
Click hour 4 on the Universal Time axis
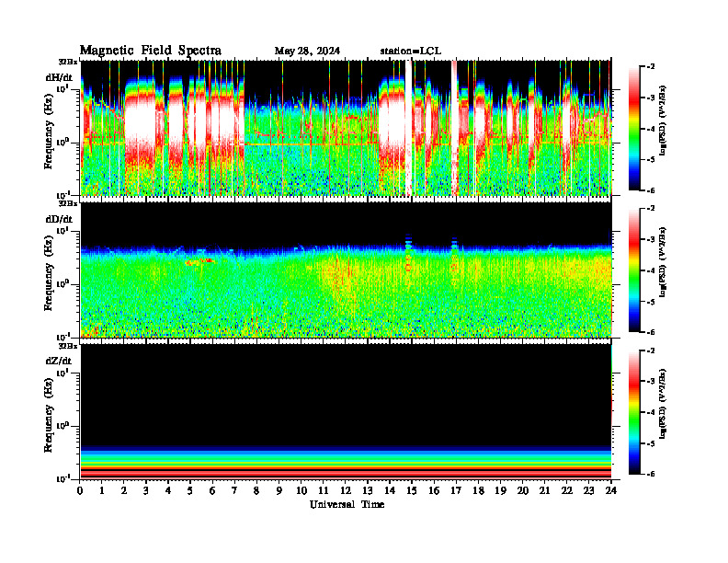(168, 490)
